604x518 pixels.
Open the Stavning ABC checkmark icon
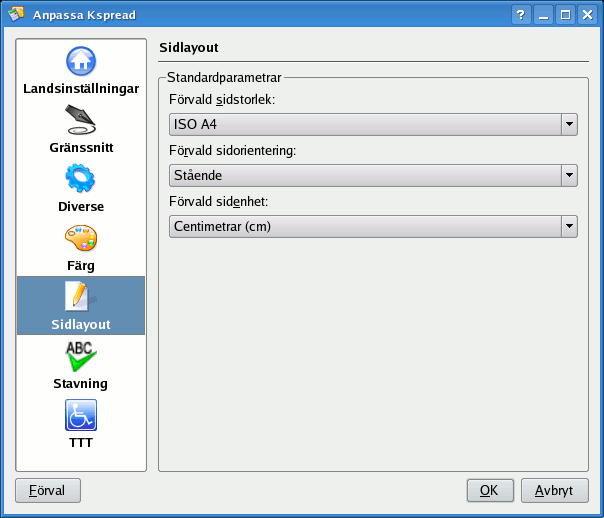[x=81, y=356]
